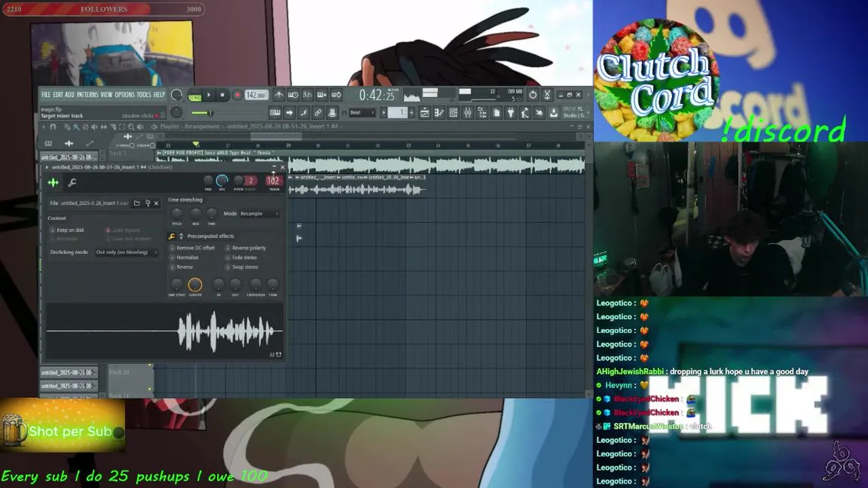
Task: Click the Stop transport button
Action: point(222,96)
